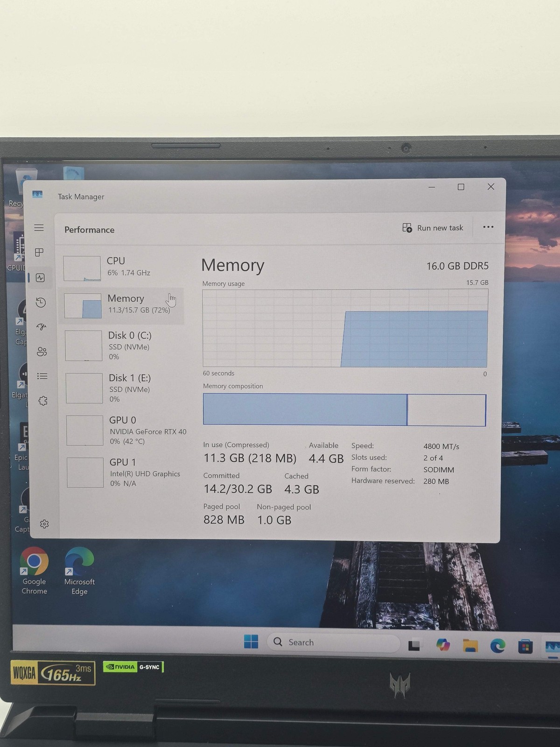This screenshot has height=747, width=560.
Task: Click the Paged pool value 828 MB
Action: (224, 520)
